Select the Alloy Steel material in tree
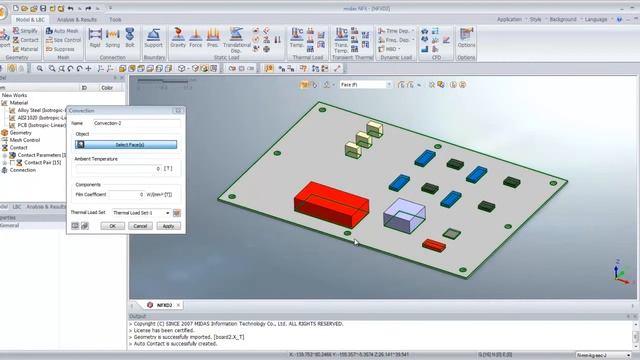640x360 pixels. (41, 110)
